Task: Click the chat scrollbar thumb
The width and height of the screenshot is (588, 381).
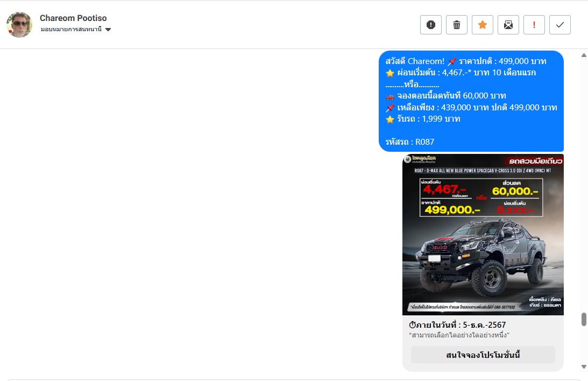Action: 584,320
